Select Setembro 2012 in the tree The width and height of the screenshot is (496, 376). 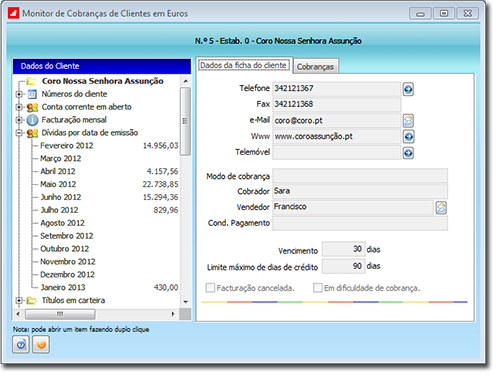click(67, 236)
